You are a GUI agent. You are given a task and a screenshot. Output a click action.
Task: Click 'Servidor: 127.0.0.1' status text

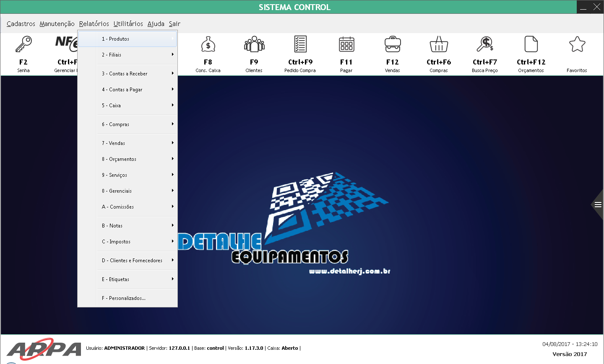point(169,348)
